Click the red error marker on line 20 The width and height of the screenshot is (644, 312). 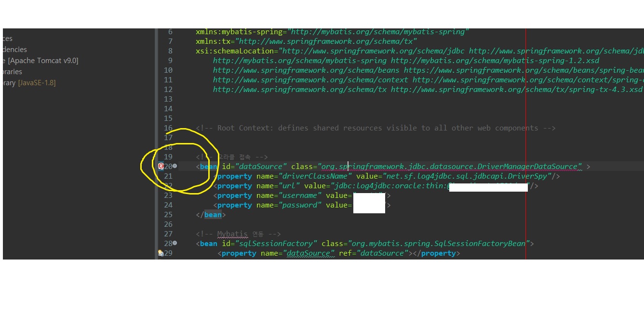161,166
